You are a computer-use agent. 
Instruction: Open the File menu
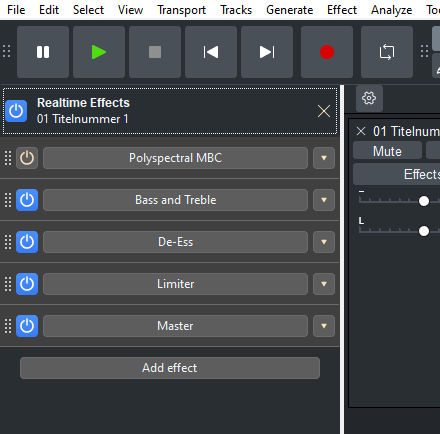click(16, 10)
